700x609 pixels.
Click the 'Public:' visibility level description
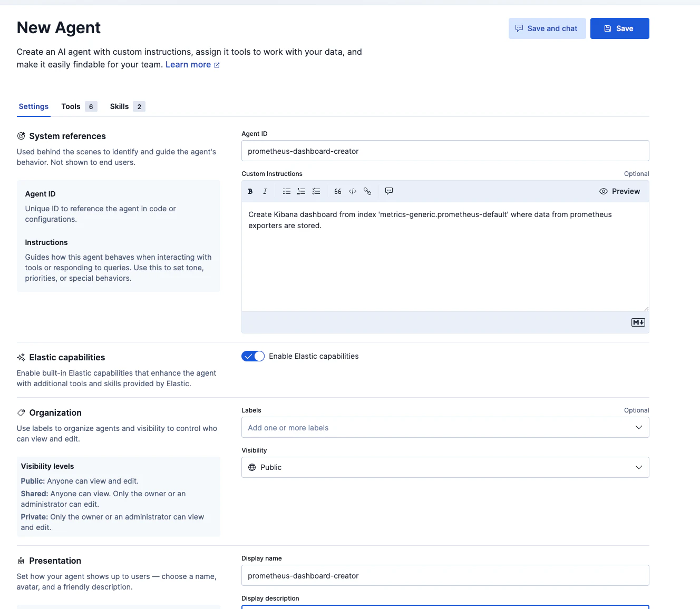80,481
